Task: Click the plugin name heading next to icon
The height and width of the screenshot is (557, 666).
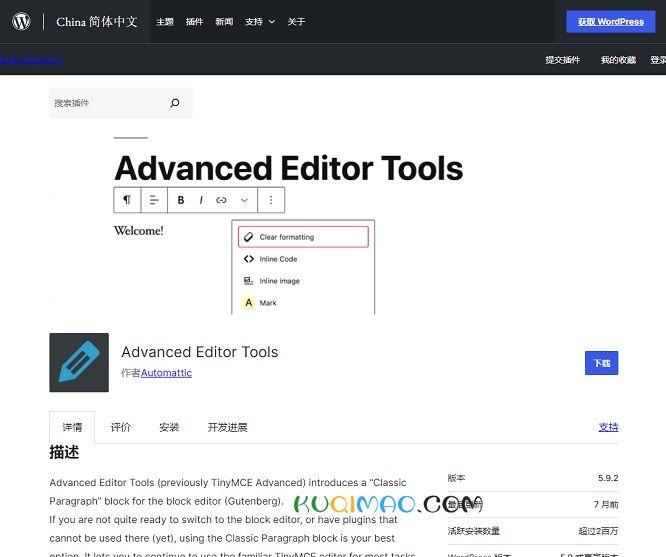Action: point(200,352)
